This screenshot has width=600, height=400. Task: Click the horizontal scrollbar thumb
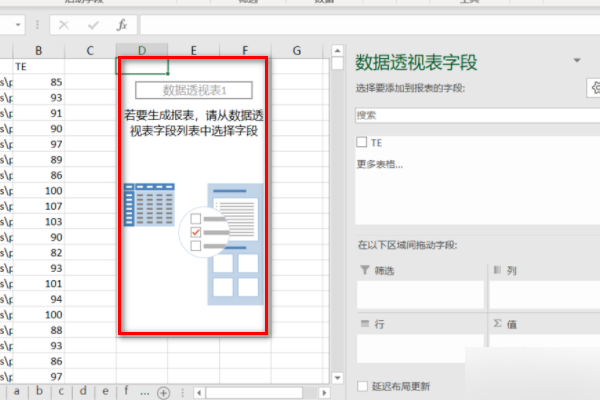pos(254,393)
